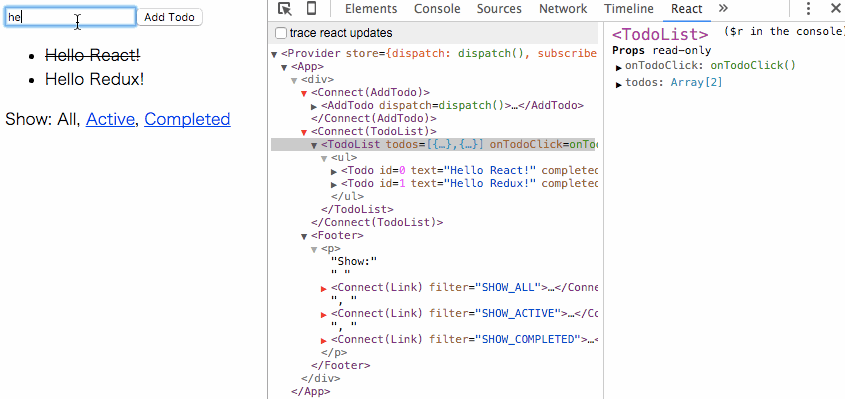This screenshot has height=399, width=845.
Task: Focus the todo text input field
Action: click(x=70, y=17)
